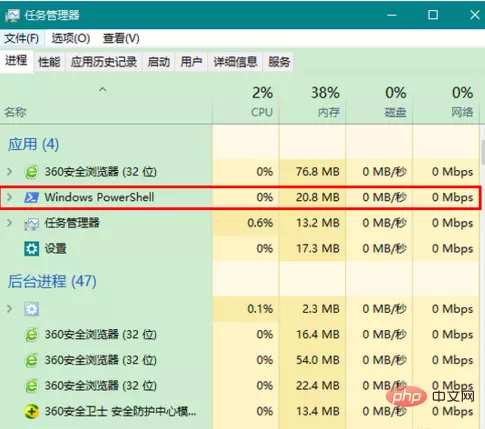Switch to the 启动 tab
The image size is (485, 429).
tap(159, 62)
